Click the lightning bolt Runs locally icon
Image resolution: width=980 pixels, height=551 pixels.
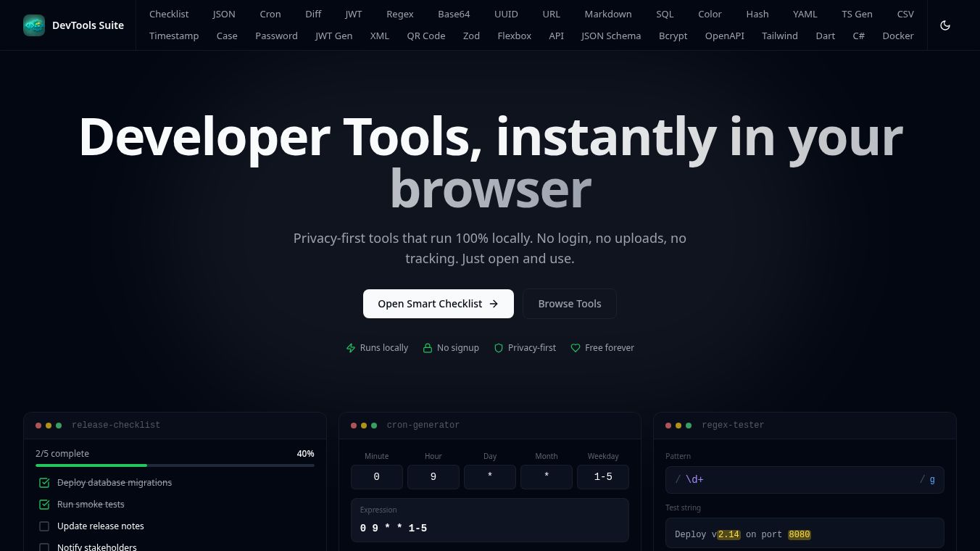(x=351, y=348)
